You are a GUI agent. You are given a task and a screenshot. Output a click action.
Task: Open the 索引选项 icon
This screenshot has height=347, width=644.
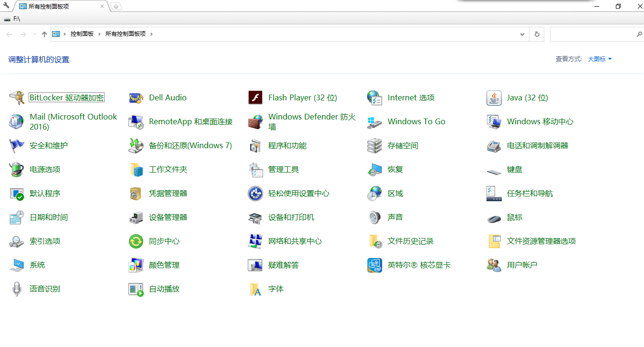click(17, 241)
